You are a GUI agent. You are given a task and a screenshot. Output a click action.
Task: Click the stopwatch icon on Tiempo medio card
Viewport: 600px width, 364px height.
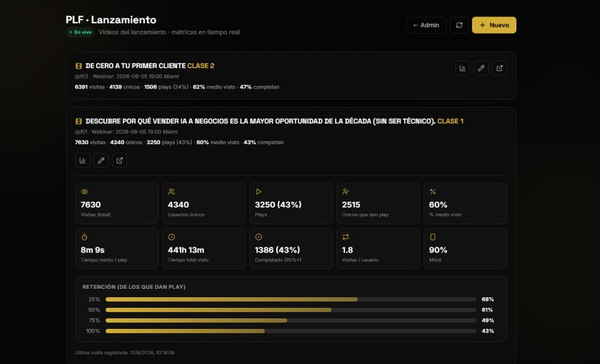(x=84, y=237)
